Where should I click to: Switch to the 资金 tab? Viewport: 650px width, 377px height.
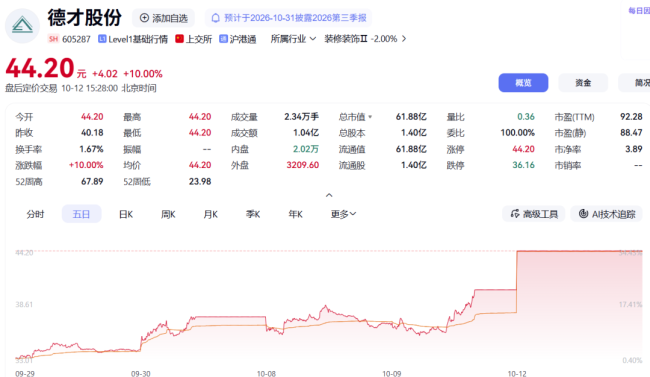tap(583, 83)
